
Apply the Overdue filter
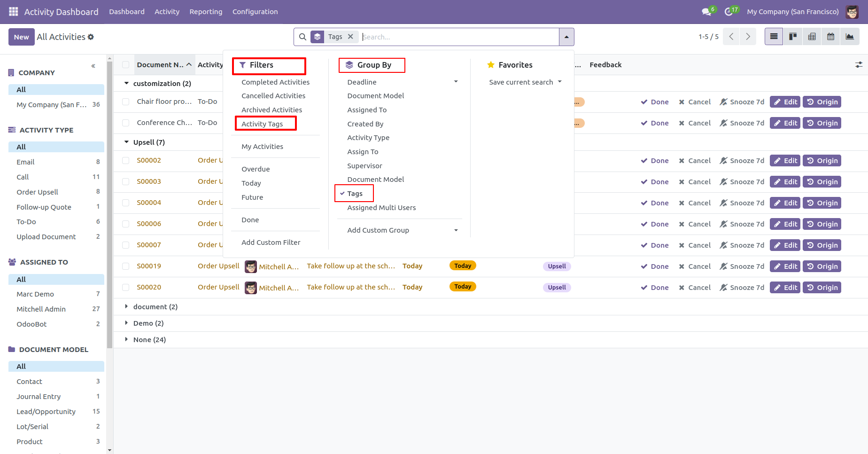tap(256, 169)
